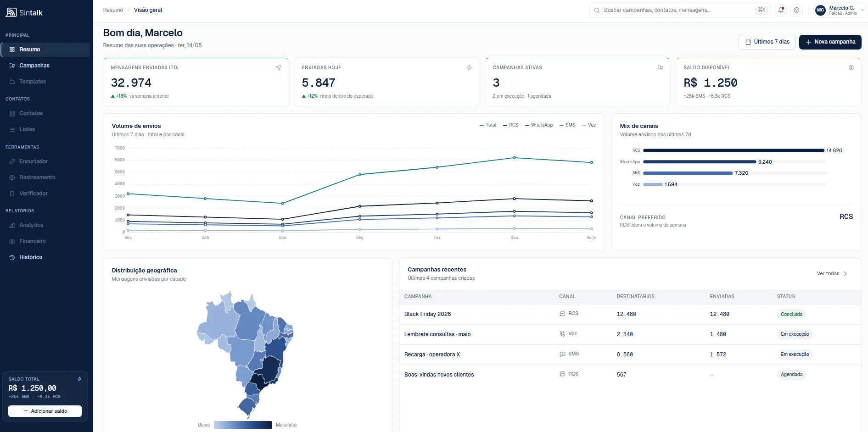The image size is (868, 432).
Task: Click the Status column header
Action: (786, 297)
